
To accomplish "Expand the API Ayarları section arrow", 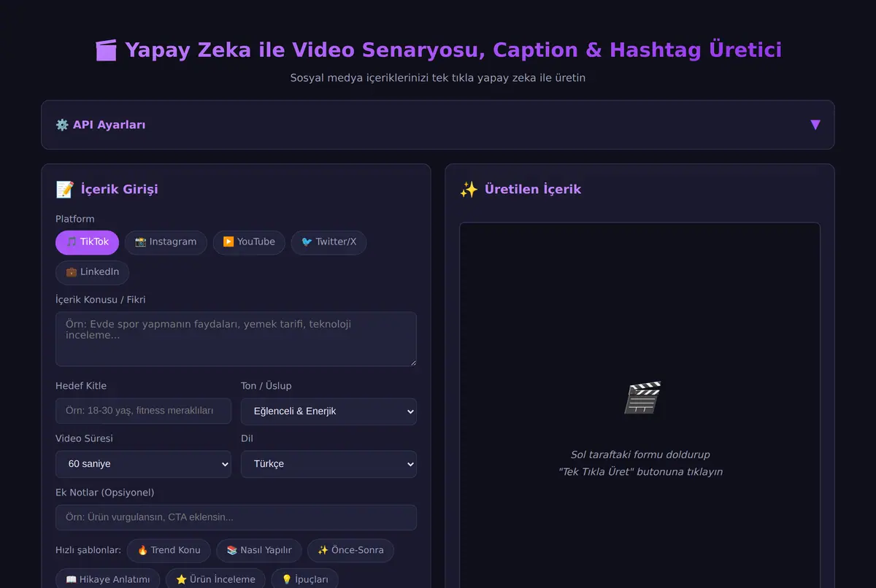I will pos(815,125).
